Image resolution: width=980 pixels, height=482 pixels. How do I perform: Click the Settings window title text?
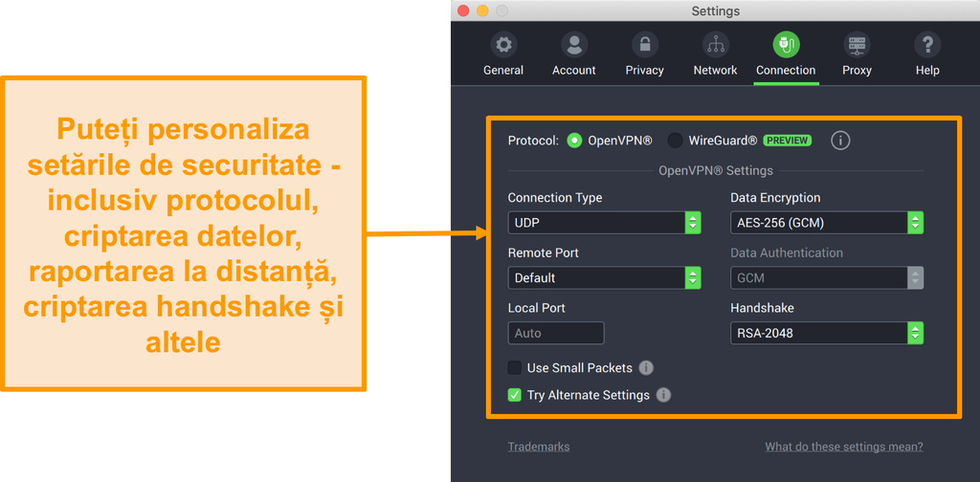(x=715, y=11)
